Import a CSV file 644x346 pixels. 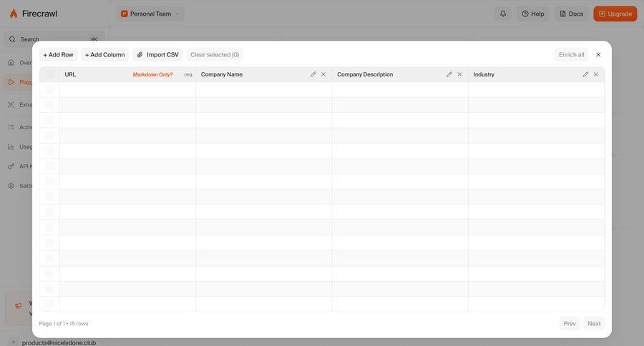point(157,54)
